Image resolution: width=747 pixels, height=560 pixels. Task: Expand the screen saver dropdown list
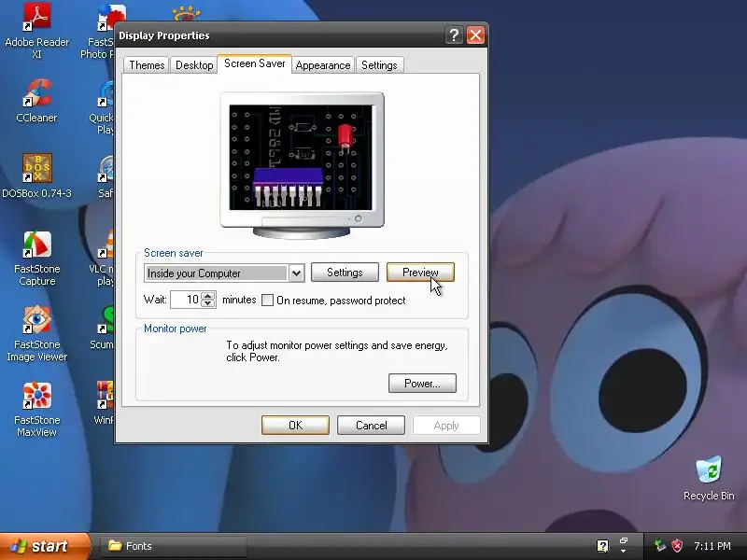tap(296, 273)
